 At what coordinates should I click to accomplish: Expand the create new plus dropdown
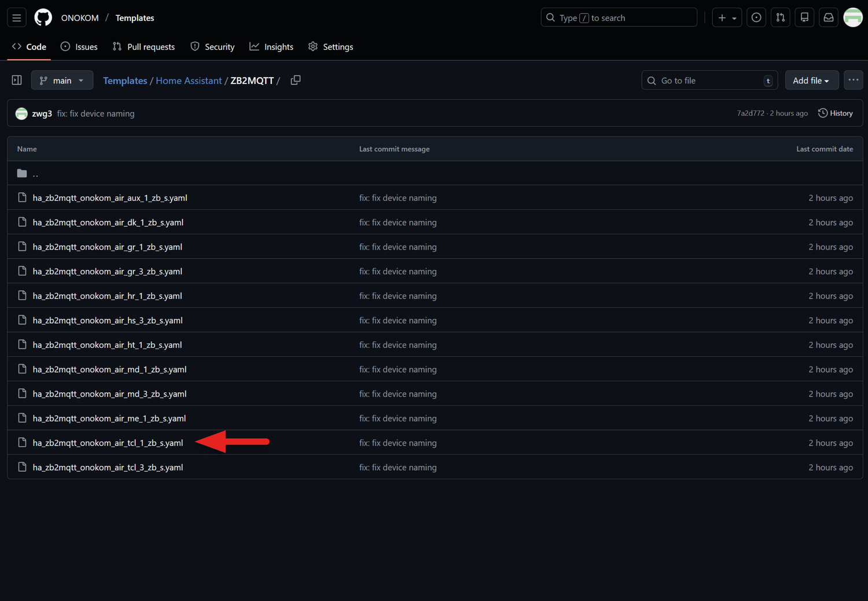click(727, 18)
